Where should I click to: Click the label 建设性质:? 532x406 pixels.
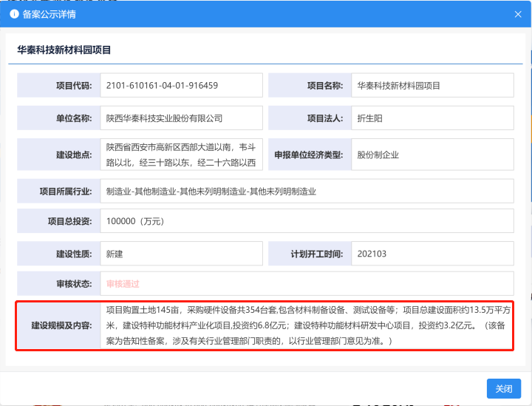[x=74, y=254]
